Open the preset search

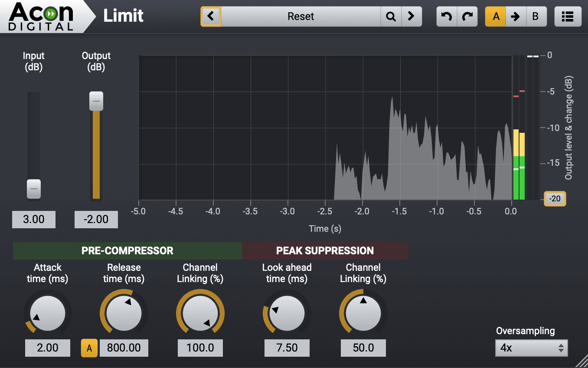pos(391,16)
